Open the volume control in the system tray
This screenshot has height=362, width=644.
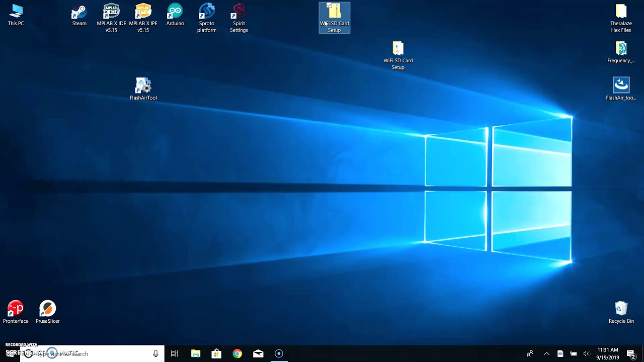(586, 353)
